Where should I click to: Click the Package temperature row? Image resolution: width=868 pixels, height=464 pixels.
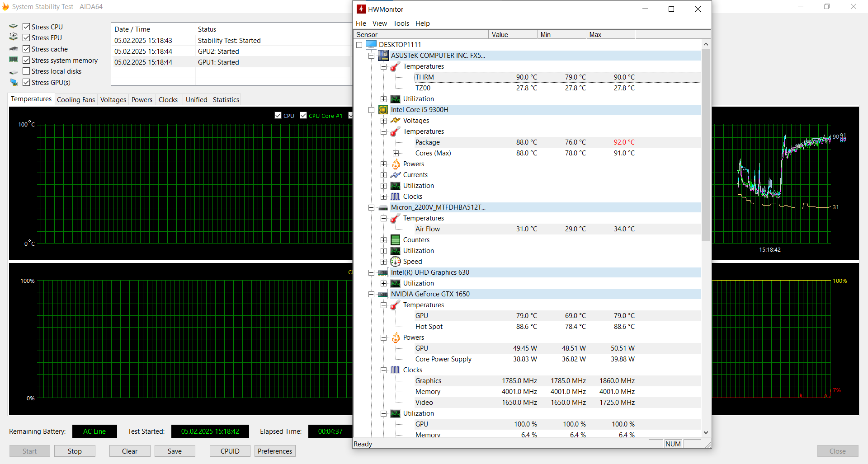[x=557, y=142]
